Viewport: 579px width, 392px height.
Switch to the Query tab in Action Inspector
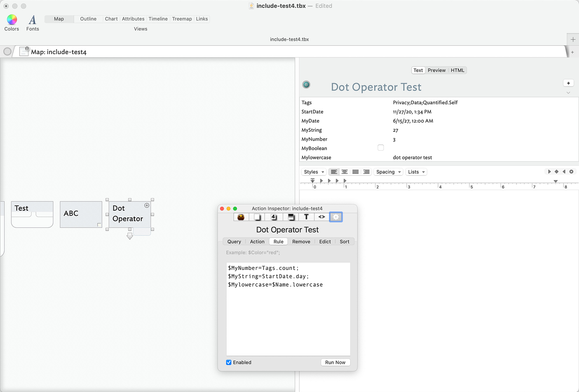pyautogui.click(x=234, y=241)
